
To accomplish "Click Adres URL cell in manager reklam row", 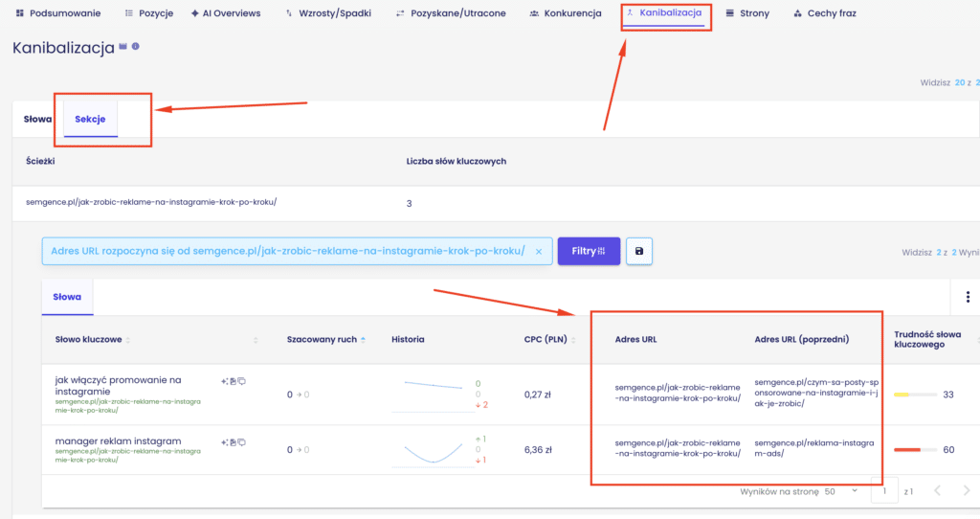I will click(x=678, y=448).
